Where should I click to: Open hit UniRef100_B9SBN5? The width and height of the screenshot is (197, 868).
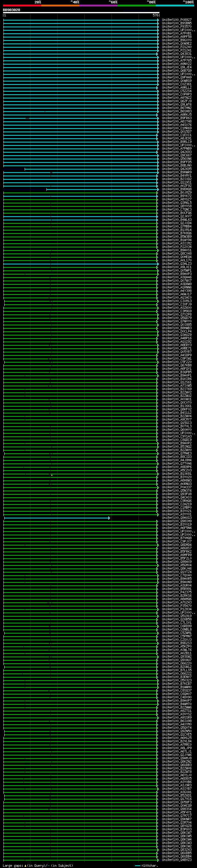point(176,23)
